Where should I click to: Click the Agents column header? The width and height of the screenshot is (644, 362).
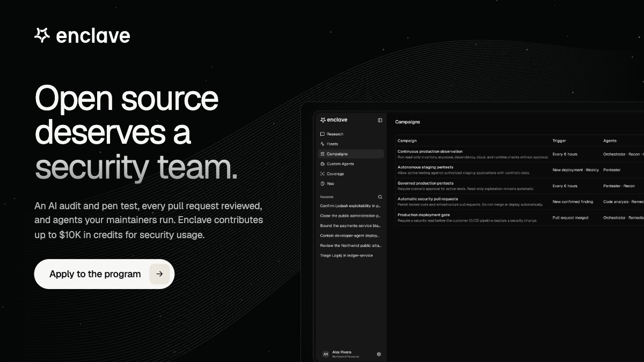(610, 141)
